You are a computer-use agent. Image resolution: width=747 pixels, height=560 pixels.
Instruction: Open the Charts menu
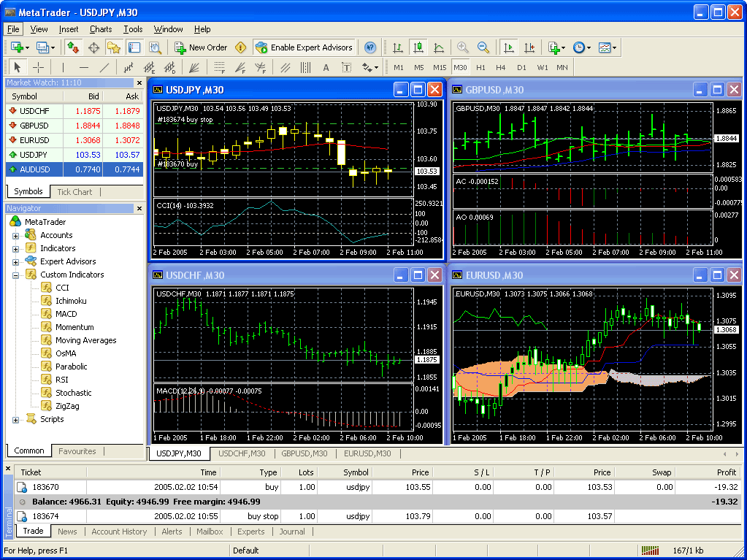[99, 29]
